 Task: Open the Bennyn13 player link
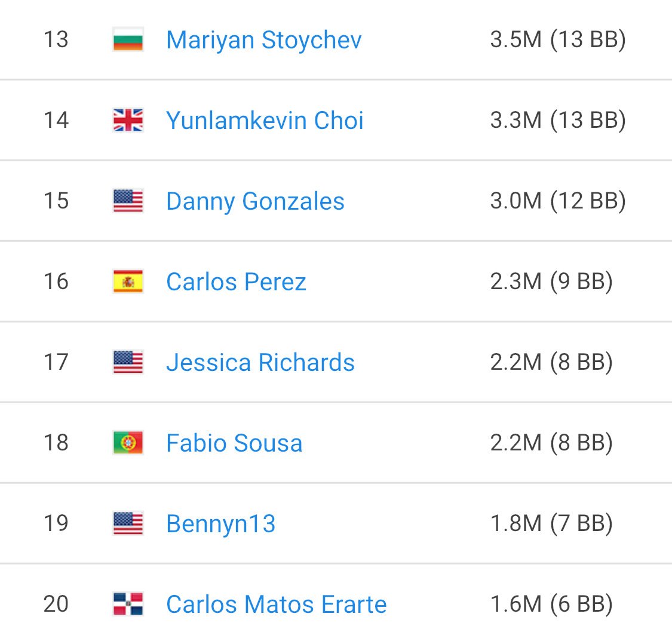click(x=220, y=524)
